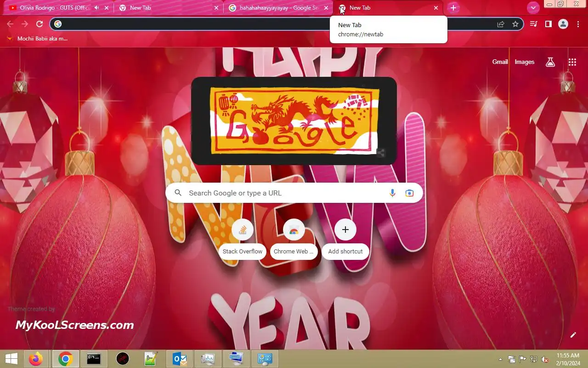Image resolution: width=588 pixels, height=368 pixels.
Task: Open a new tab with the plus button
Action: point(453,8)
